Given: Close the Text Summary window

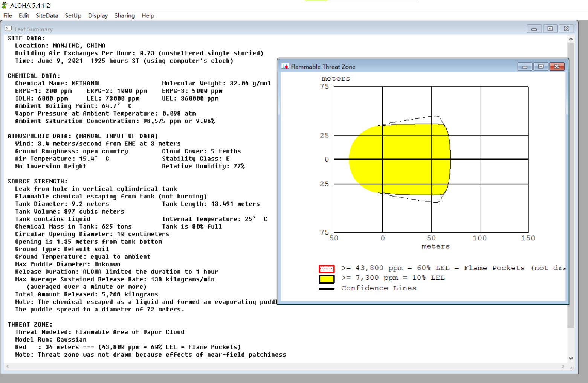Looking at the screenshot, I should tap(566, 29).
